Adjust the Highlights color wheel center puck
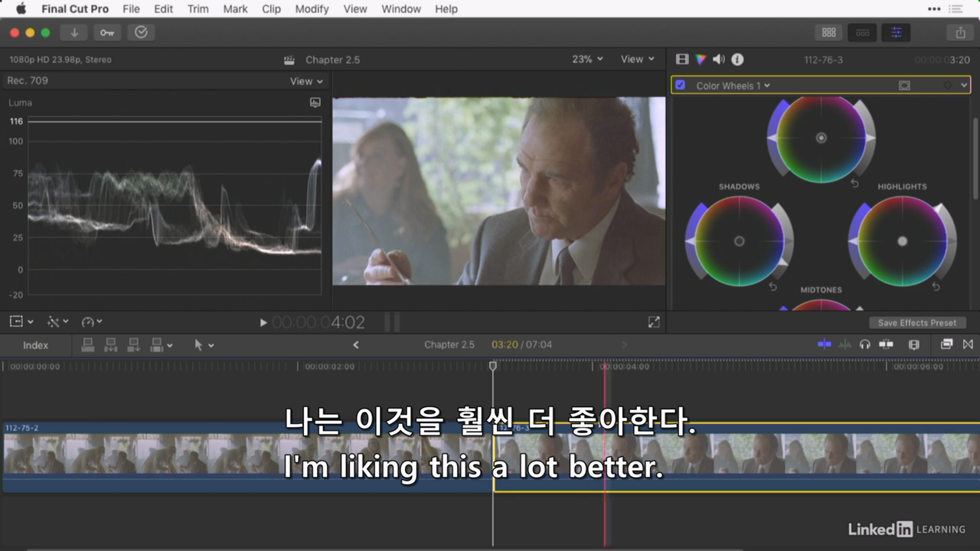This screenshot has width=980, height=551. click(x=902, y=241)
